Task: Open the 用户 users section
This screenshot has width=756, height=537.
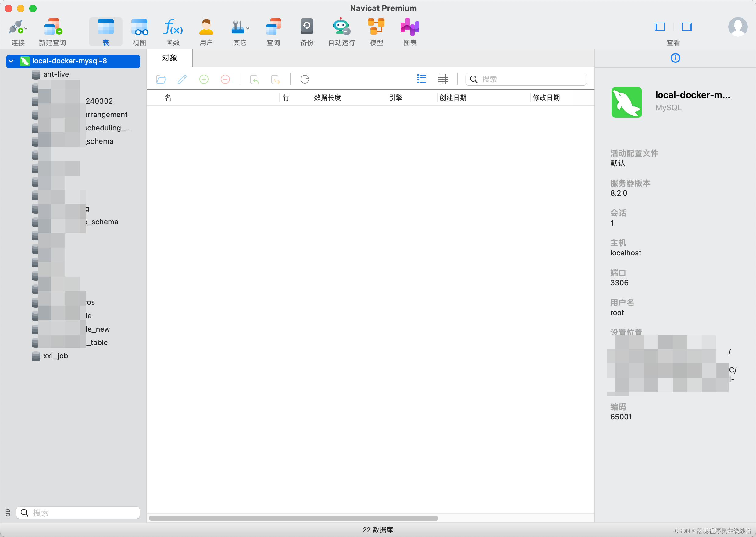Action: (x=206, y=32)
